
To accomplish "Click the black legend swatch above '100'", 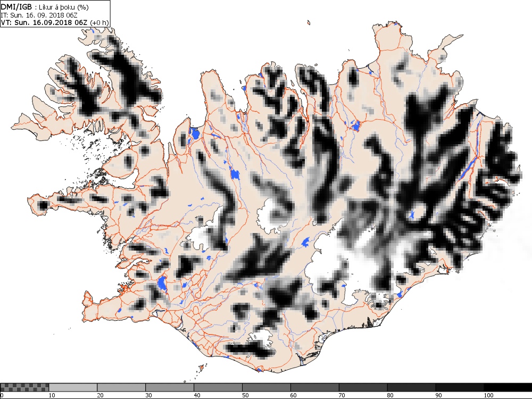I will click(508, 387).
